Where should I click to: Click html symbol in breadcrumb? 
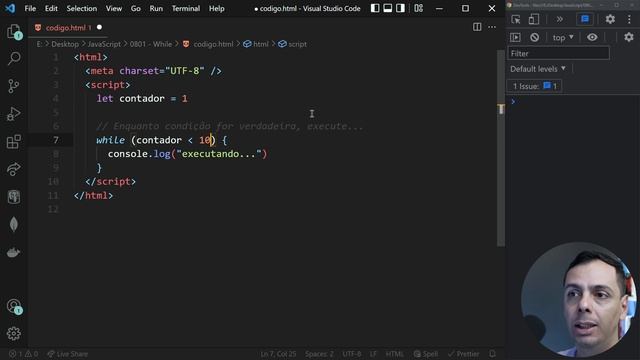point(256,44)
